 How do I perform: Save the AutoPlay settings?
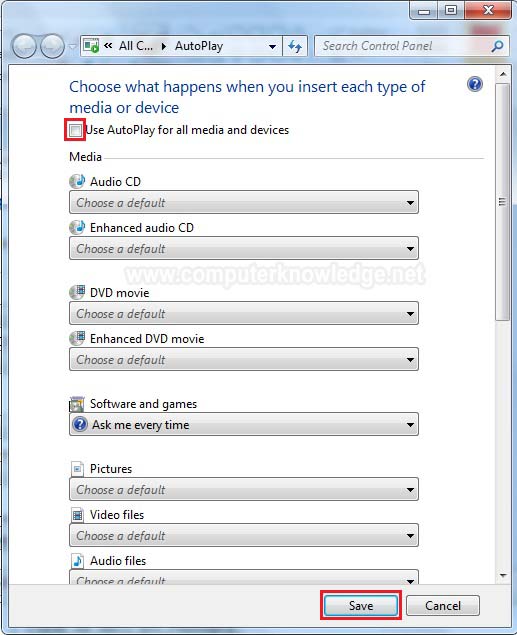361,605
